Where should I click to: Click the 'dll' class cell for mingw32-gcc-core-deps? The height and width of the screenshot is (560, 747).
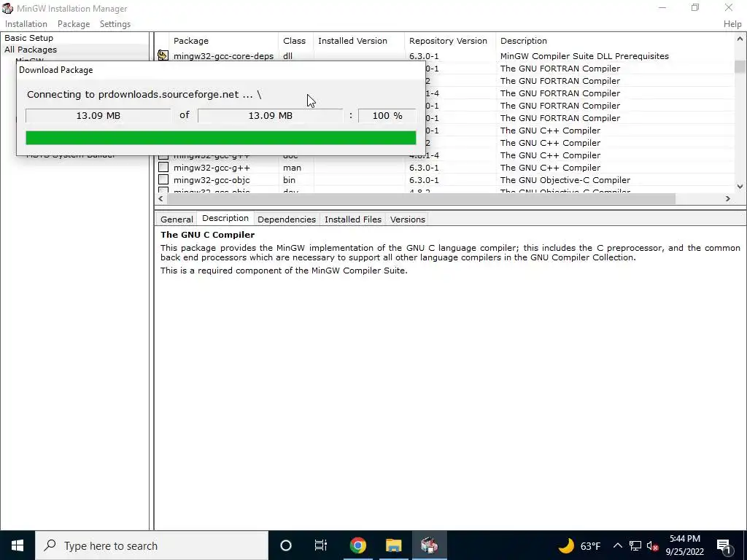287,56
